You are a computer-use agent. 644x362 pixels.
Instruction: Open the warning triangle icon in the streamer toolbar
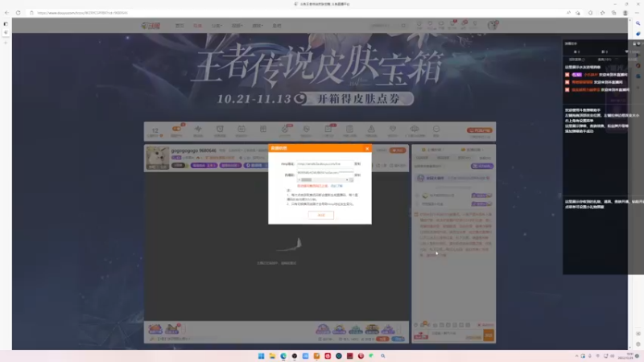(371, 130)
